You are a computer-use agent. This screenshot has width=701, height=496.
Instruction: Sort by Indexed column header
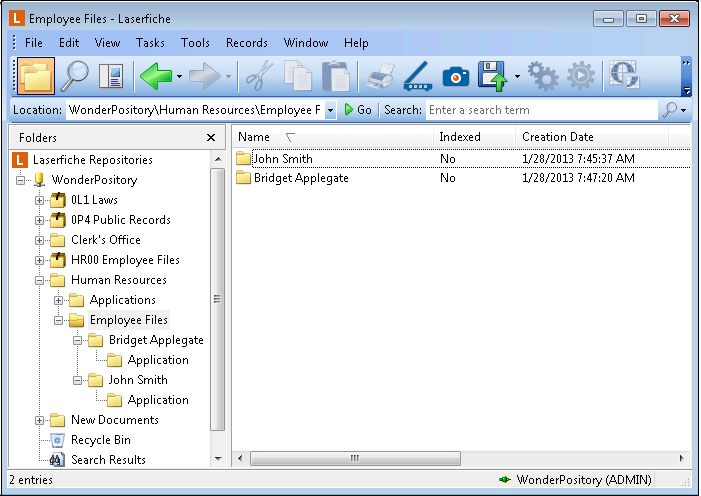click(475, 137)
